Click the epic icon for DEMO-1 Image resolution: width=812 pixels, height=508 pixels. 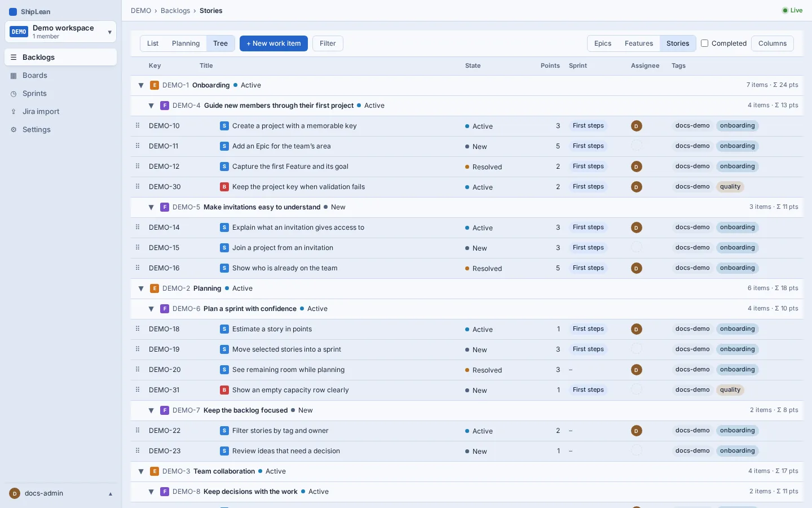pos(155,85)
